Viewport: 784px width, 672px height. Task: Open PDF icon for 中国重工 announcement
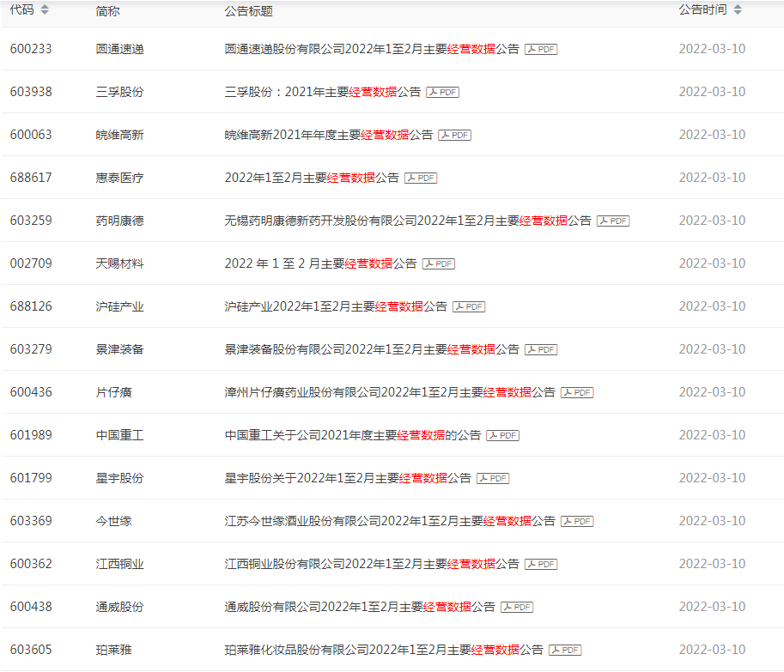[503, 436]
